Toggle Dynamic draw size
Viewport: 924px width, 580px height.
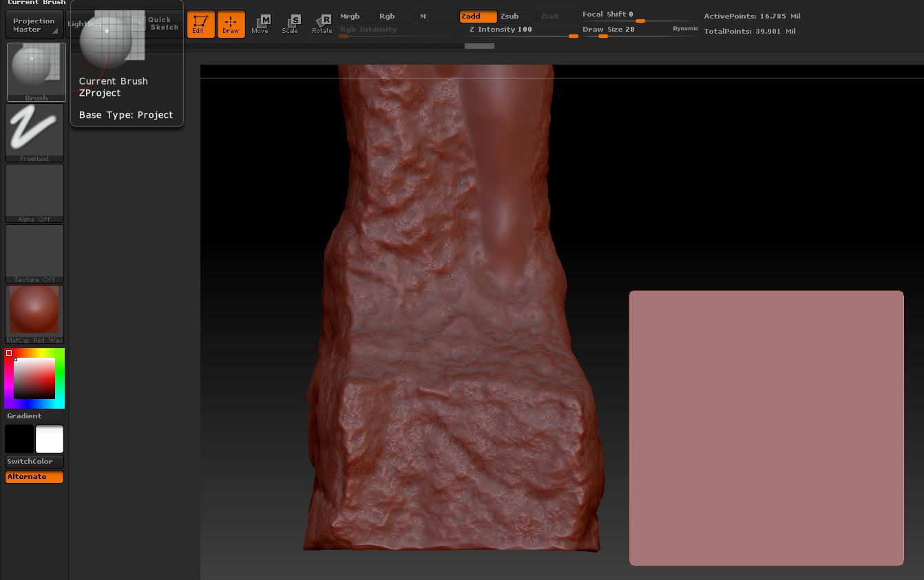coord(685,29)
